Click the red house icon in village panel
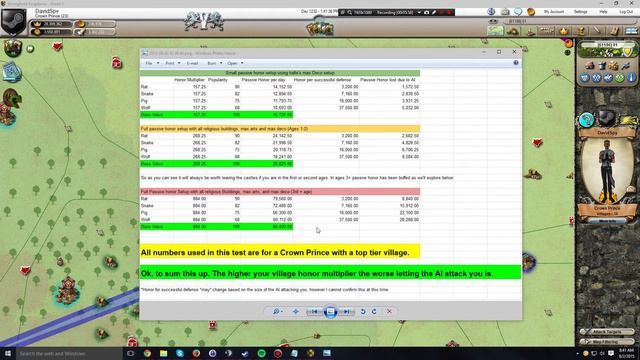640x360 pixels. coord(590,65)
